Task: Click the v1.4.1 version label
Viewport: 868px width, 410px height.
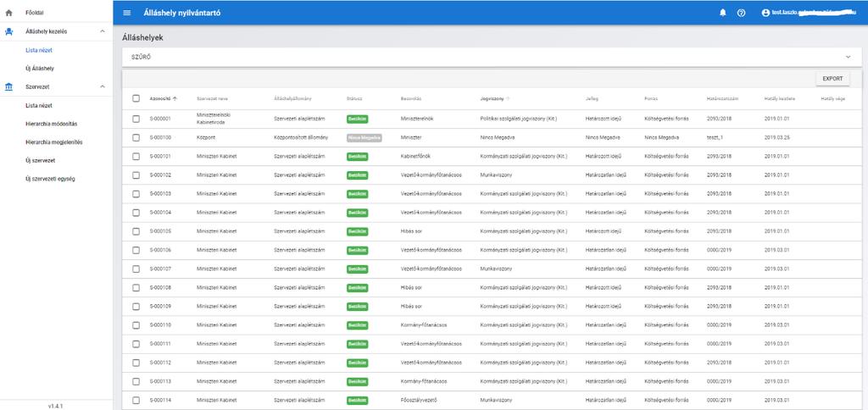Action: pyautogui.click(x=55, y=406)
